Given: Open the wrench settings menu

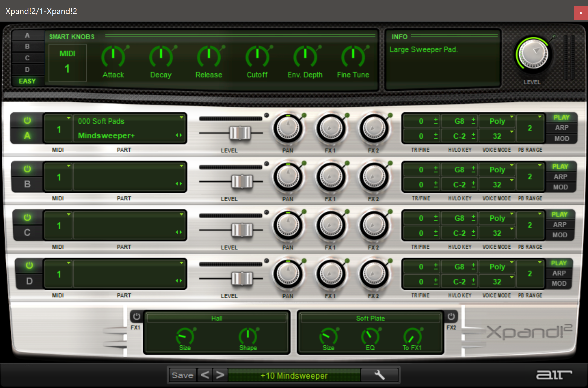Looking at the screenshot, I should [379, 375].
